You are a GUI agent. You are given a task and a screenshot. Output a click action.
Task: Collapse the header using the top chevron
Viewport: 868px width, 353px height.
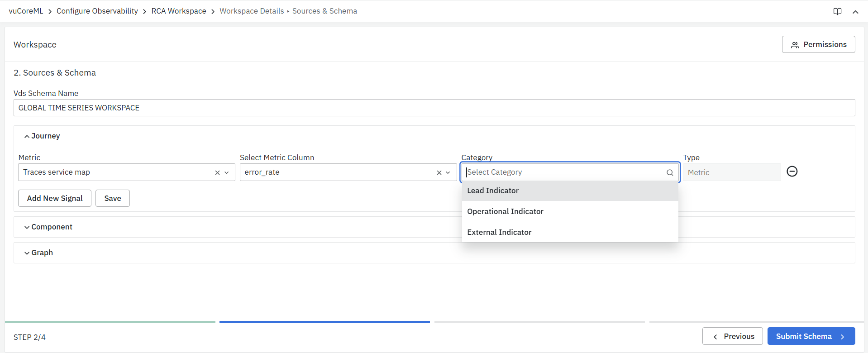point(855,12)
